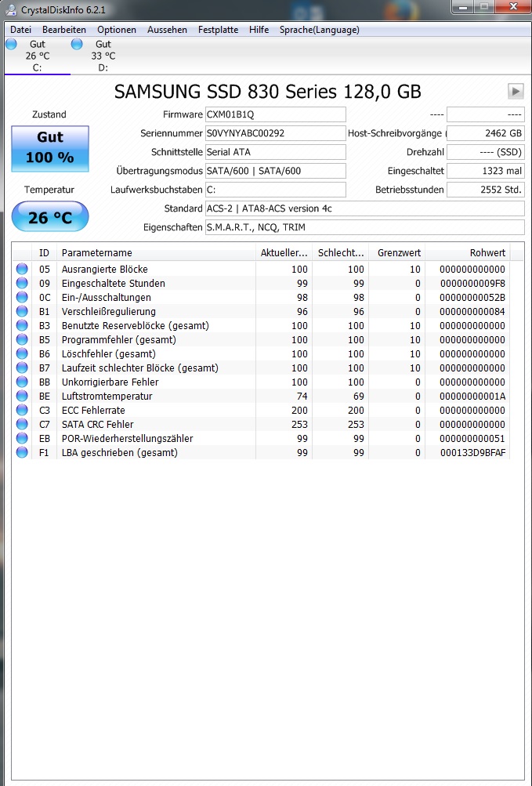Click the next-disk arrow button beside the title
This screenshot has height=786, width=532.
pyautogui.click(x=516, y=91)
